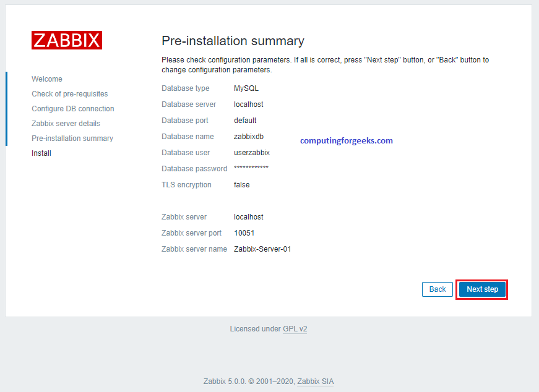Viewport: 539px width, 392px height.
Task: Click the TLS encryption false value
Action: (x=242, y=185)
